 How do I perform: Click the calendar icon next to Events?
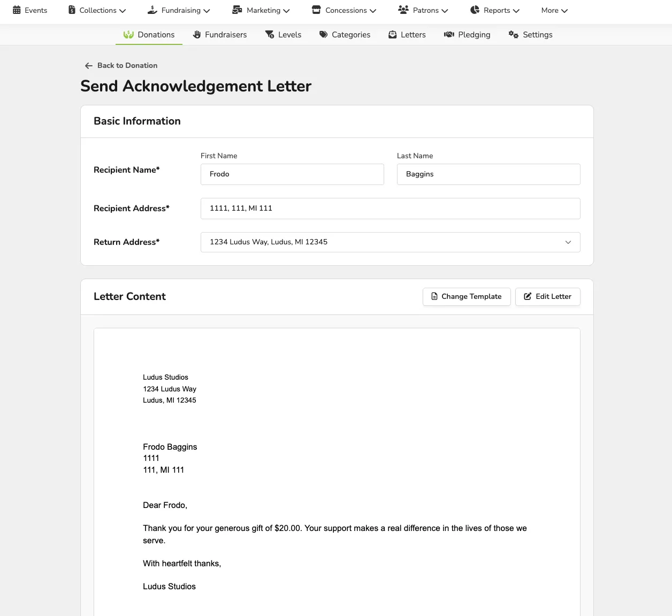[x=17, y=10]
